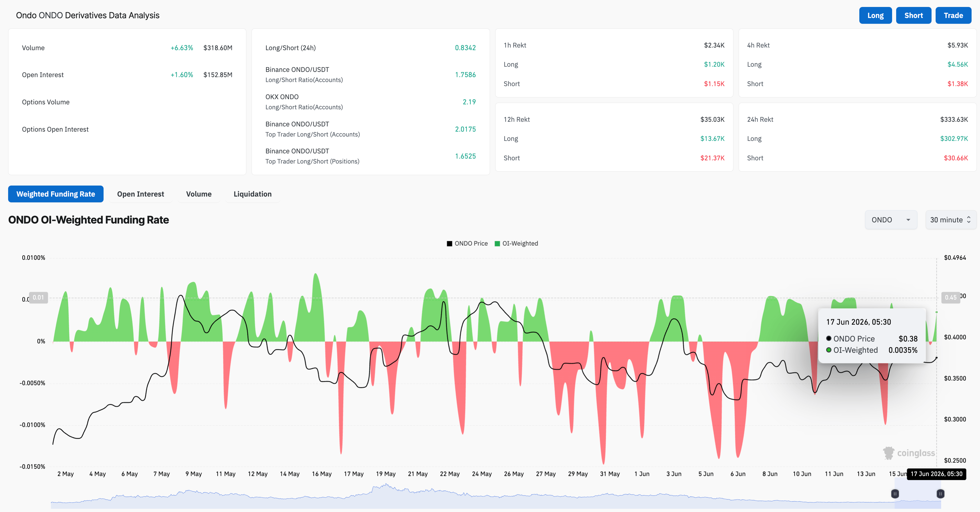Click the Trade button
This screenshot has width=980, height=512.
tap(953, 16)
